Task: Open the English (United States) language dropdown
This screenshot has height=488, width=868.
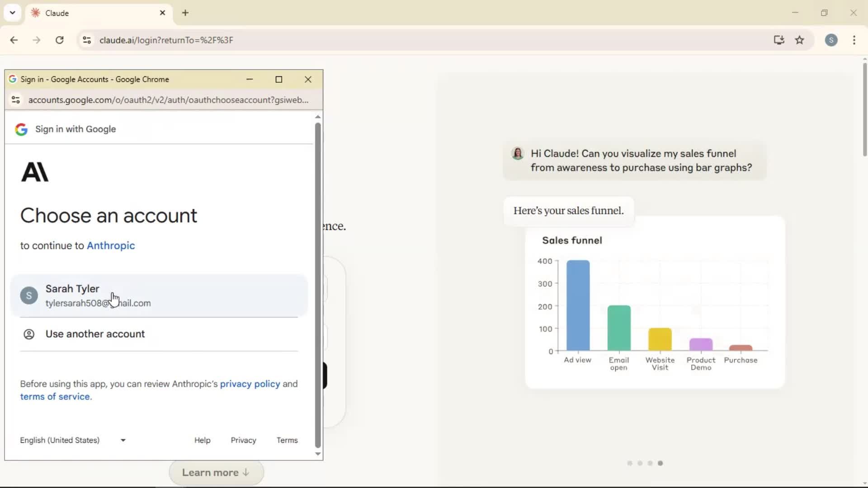Action: [x=73, y=440]
